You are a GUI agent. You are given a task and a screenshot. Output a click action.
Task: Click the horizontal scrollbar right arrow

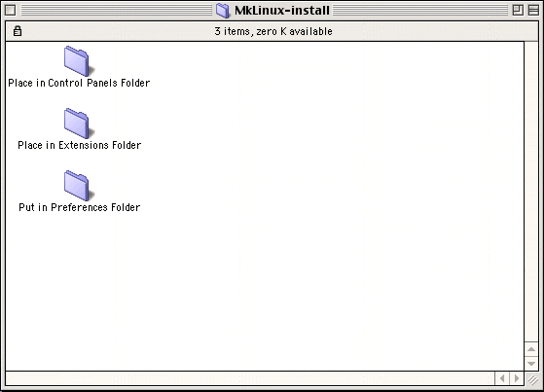517,378
